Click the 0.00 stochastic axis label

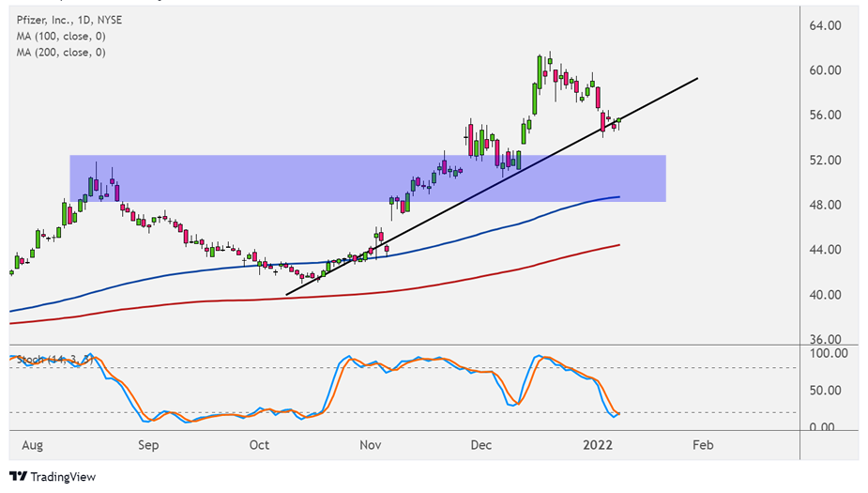point(821,427)
